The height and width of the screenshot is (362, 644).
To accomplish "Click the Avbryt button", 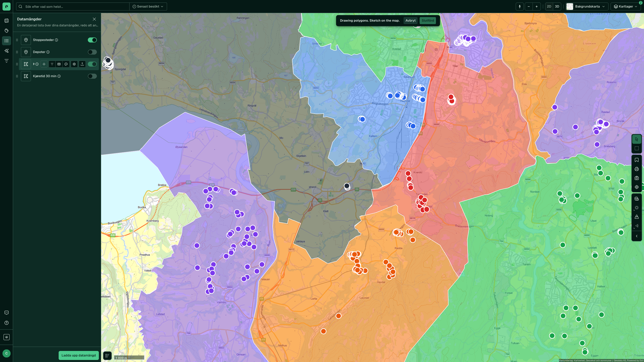I will click(410, 21).
